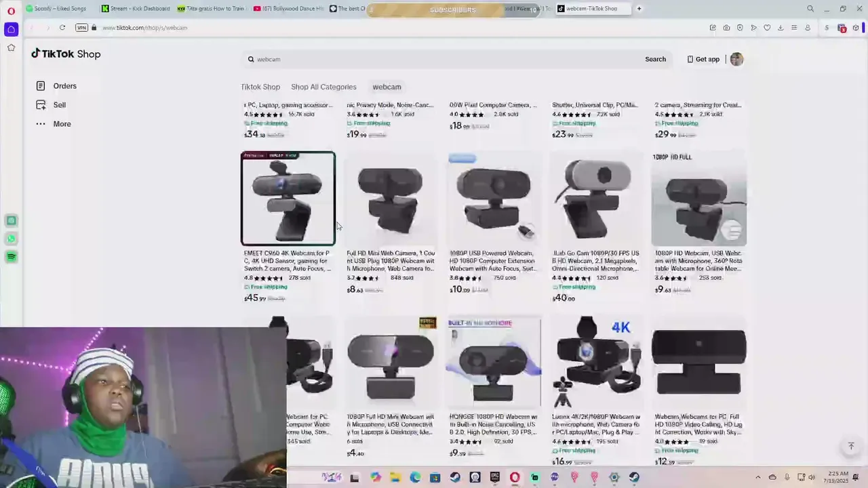This screenshot has width=868, height=488.
Task: Open 1080P HD Webcam 360° Rotatable listing title
Action: pos(698,261)
